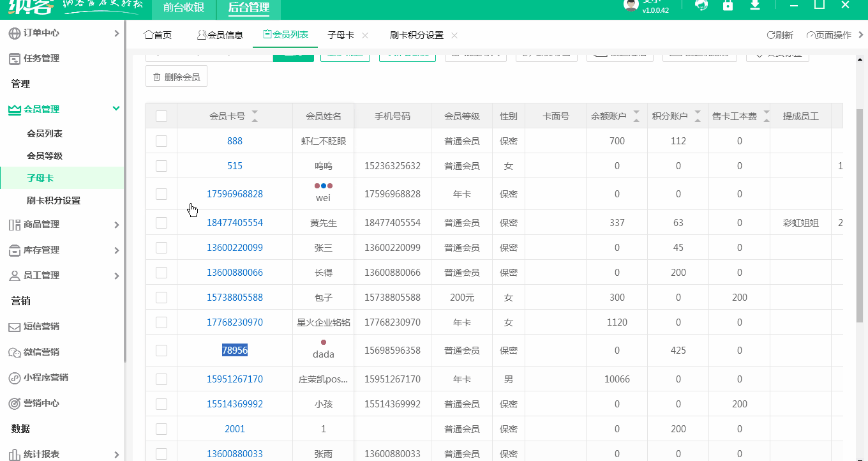Viewport: 868px width, 461px height.
Task: Open member link 17768230970
Action: tap(234, 322)
